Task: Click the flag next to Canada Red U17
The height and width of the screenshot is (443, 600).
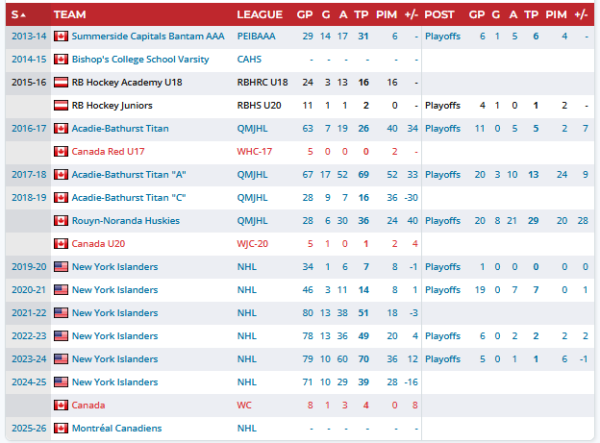Action: click(60, 151)
